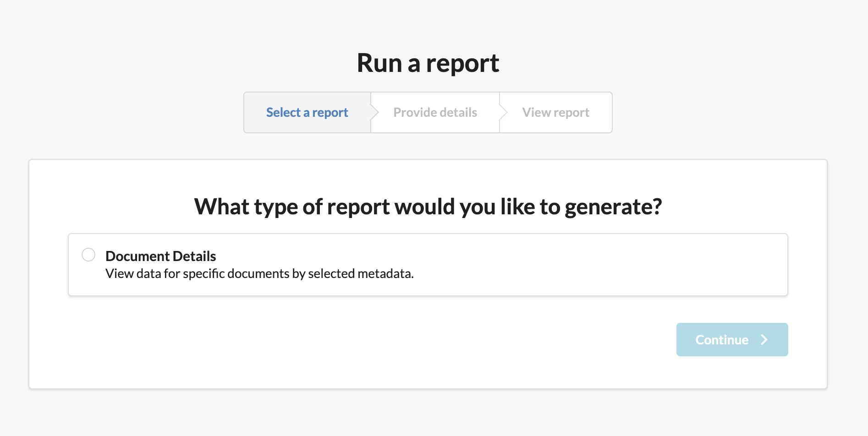Click the Document Details title text
Screen dimensions: 868x436
pyautogui.click(x=161, y=256)
